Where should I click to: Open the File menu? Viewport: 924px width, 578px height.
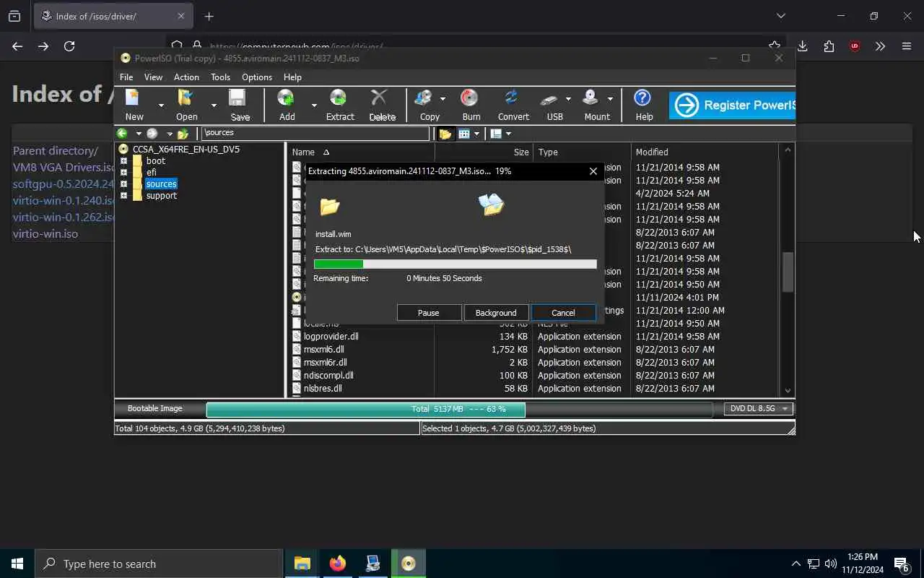tap(126, 77)
